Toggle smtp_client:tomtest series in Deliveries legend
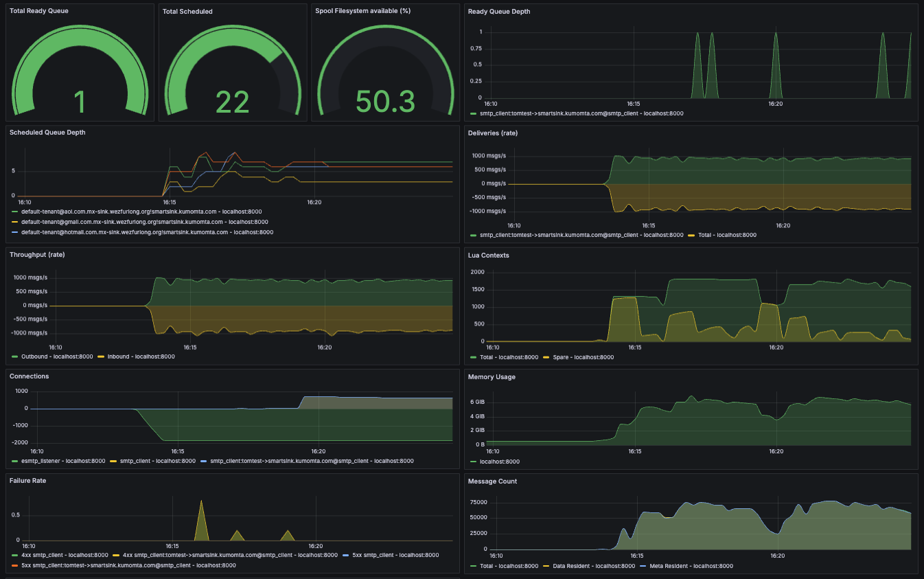Viewport: 924px width, 579px height. (581, 235)
